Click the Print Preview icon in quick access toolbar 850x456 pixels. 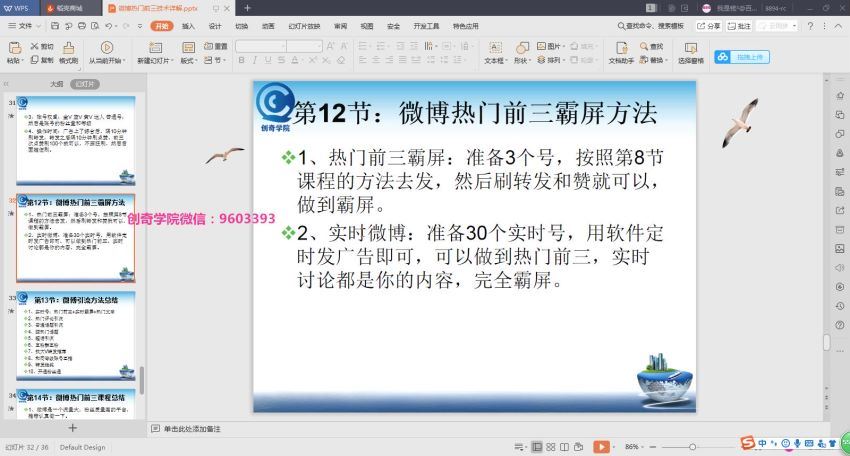pos(95,25)
